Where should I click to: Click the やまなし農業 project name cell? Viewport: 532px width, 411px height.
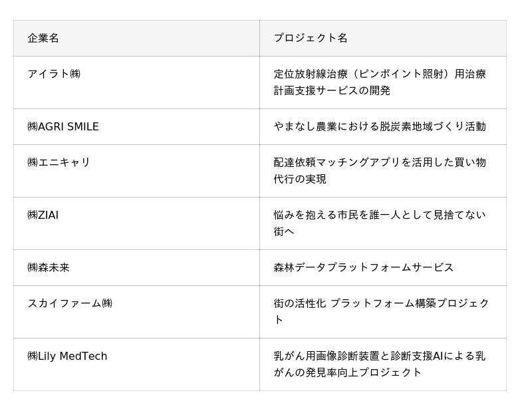[380, 126]
